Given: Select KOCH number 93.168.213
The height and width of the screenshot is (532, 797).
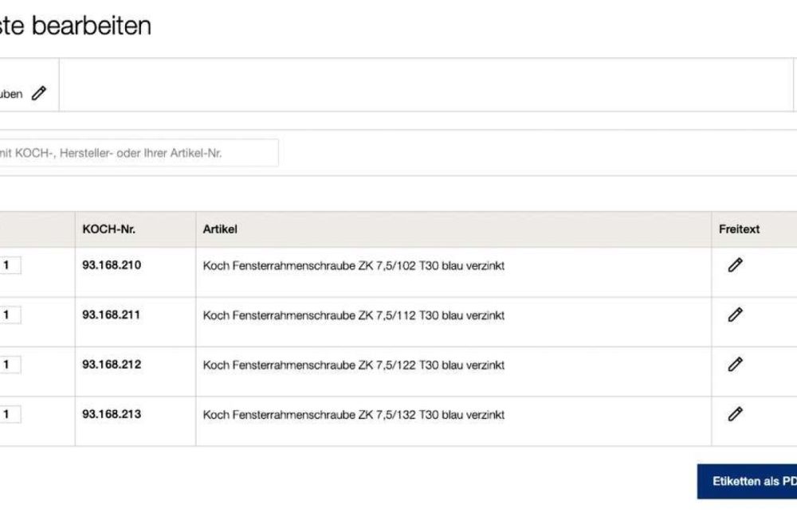Looking at the screenshot, I should point(112,414).
